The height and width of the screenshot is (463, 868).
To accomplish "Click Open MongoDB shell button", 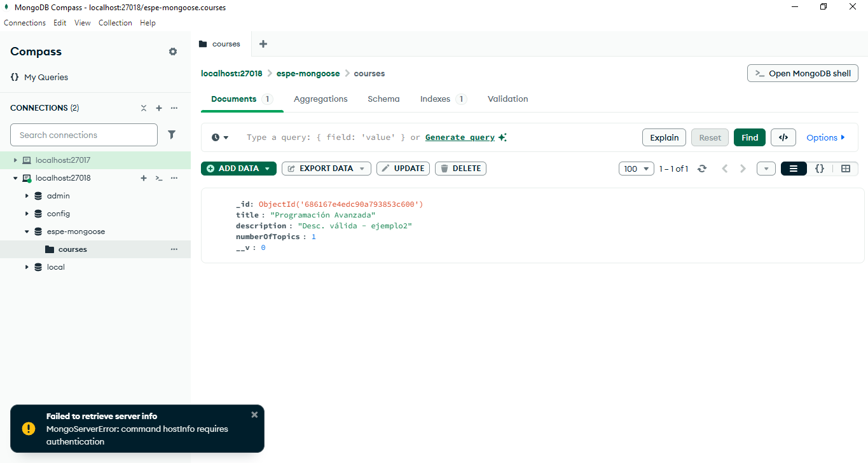I will point(803,73).
